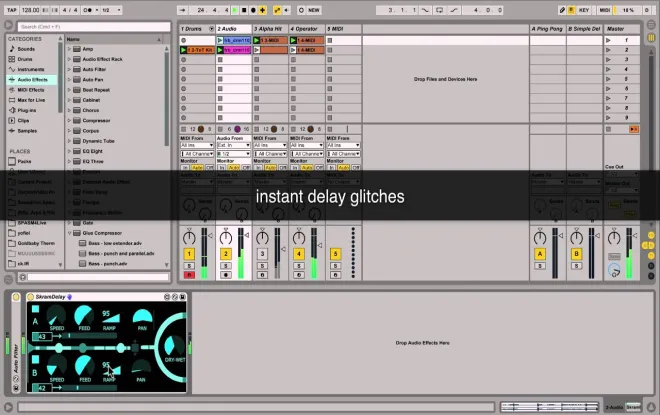Launch the clip in 3 Alpha Hit first slot
This screenshot has width=660, height=415.
pyautogui.click(x=256, y=40)
